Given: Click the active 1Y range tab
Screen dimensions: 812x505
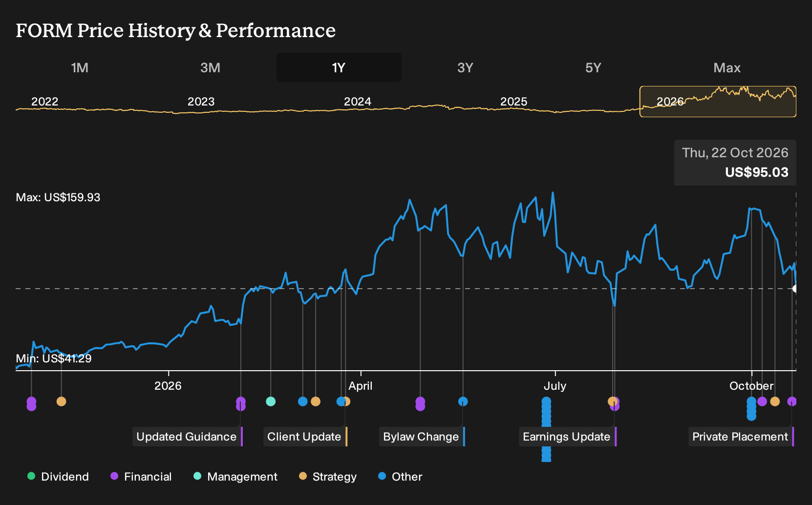Looking at the screenshot, I should [x=339, y=67].
